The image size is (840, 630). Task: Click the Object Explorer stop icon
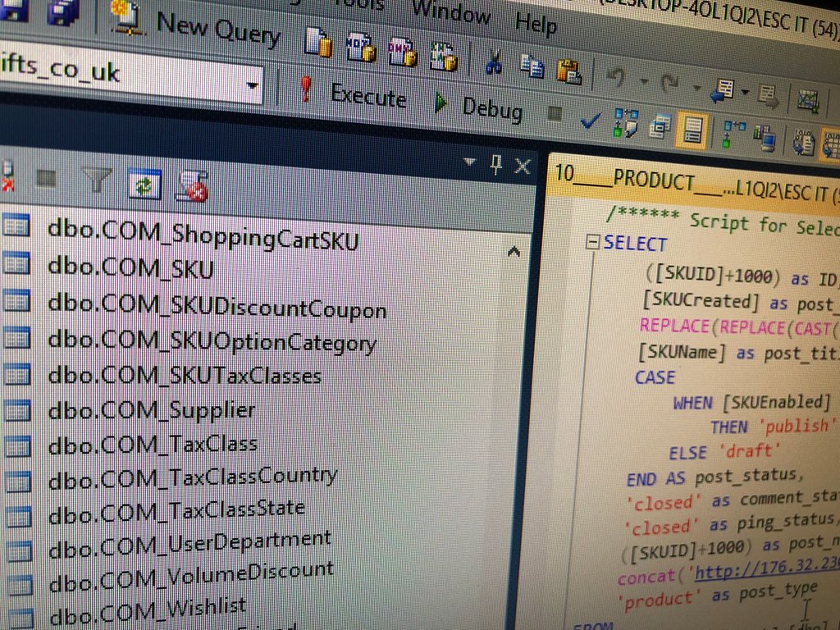pos(46,178)
